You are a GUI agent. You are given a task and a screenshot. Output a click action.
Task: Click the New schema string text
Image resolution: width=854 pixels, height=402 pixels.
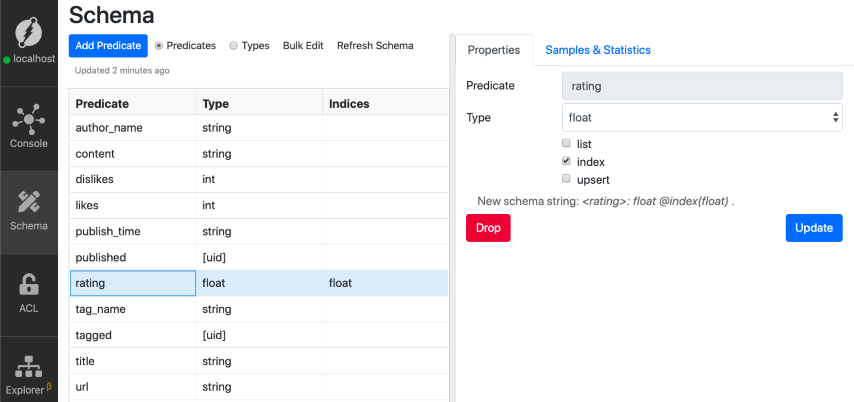click(x=606, y=201)
